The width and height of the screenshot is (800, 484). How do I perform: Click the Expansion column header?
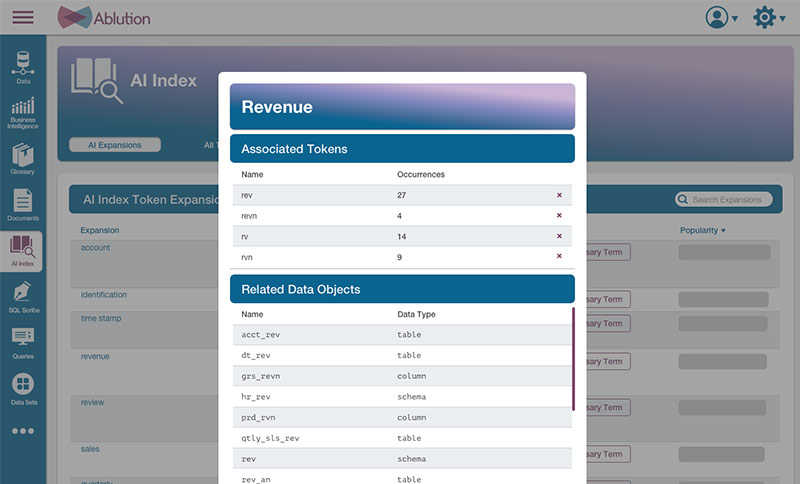pyautogui.click(x=99, y=231)
